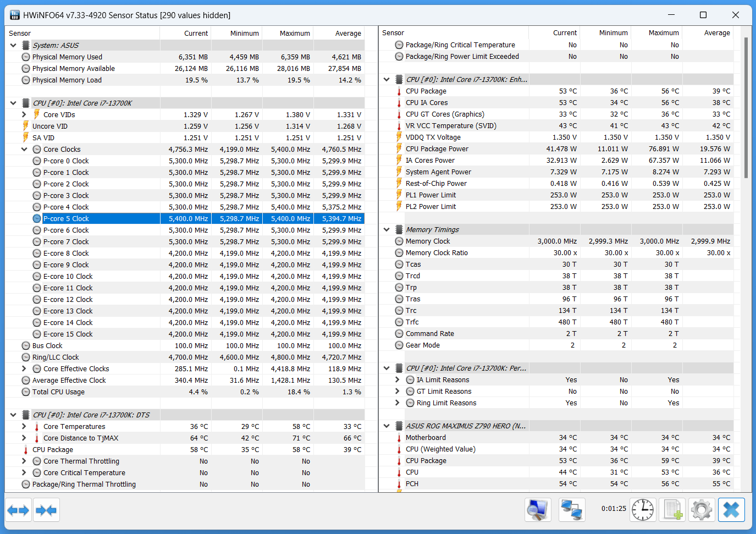Viewport: 756px width, 534px height.
Task: Click the Physical Memory Used circle icon
Action: [x=26, y=57]
